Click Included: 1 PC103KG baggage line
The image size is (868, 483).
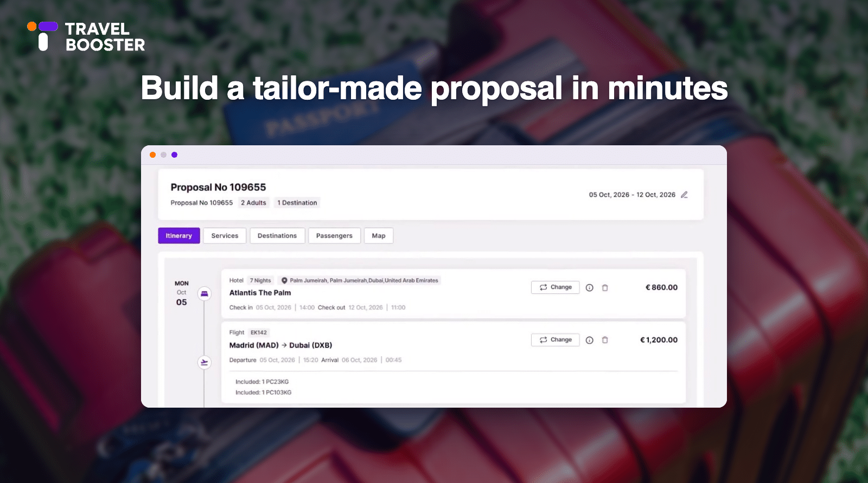pos(263,392)
